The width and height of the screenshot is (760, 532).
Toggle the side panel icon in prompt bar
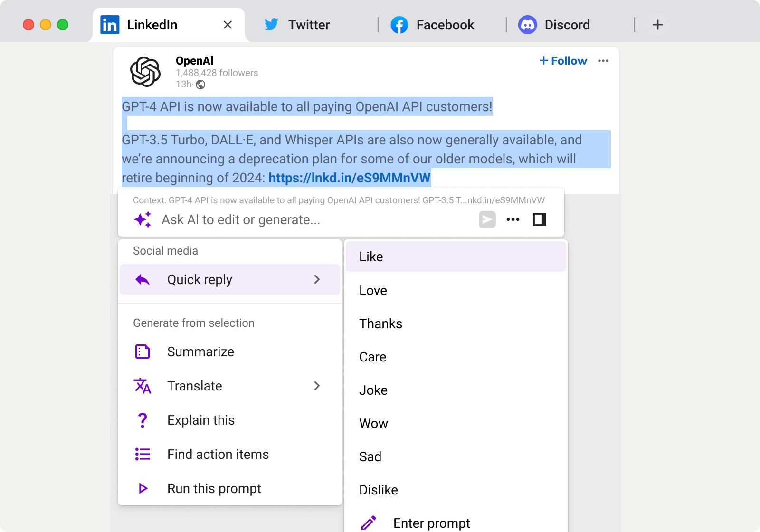540,219
